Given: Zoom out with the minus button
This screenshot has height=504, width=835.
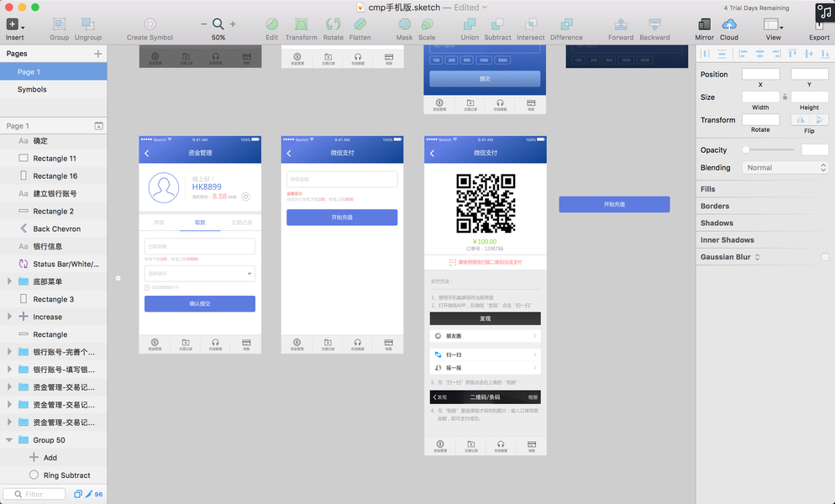Looking at the screenshot, I should coord(204,24).
